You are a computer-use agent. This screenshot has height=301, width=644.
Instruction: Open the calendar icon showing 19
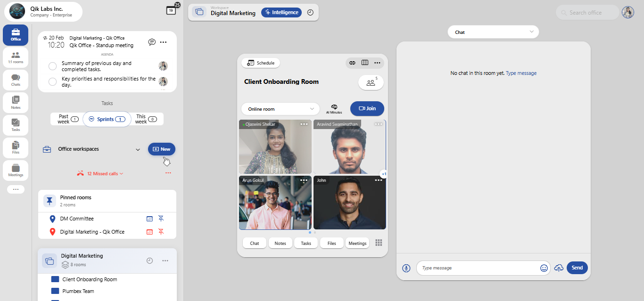click(171, 10)
